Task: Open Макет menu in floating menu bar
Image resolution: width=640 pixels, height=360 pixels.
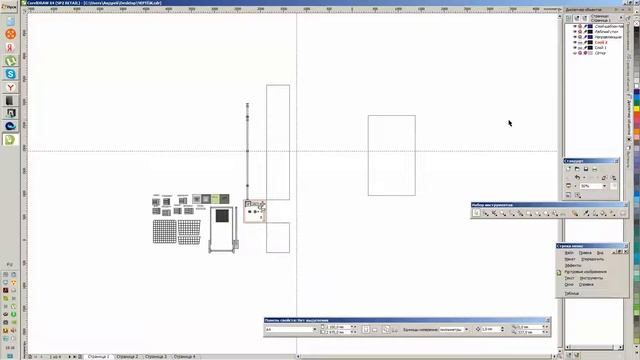Action: [x=570, y=259]
